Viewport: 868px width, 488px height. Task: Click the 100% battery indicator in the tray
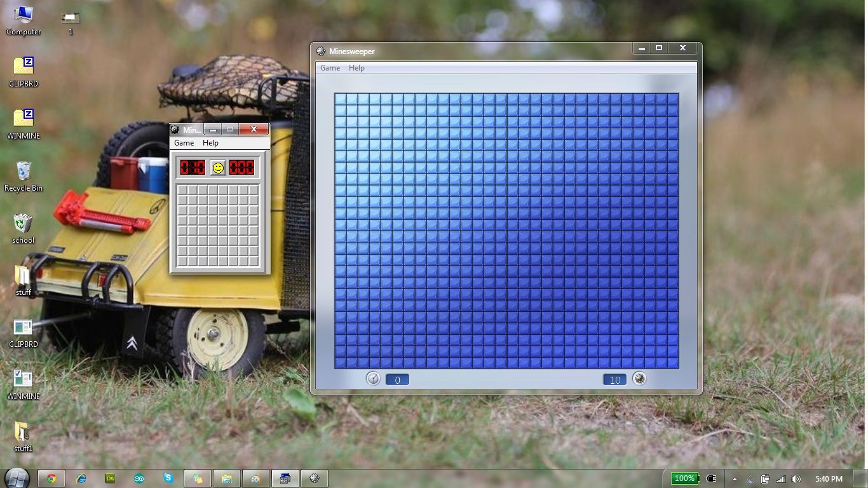coord(686,478)
